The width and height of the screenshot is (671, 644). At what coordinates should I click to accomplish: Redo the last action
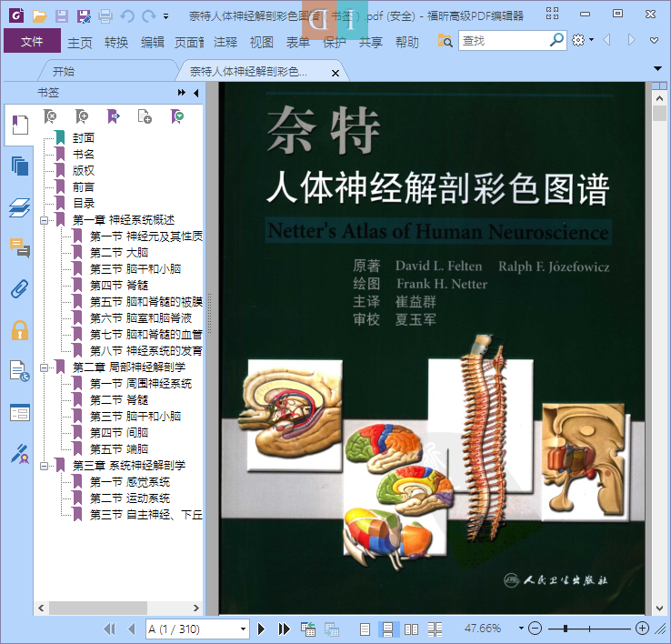(148, 16)
